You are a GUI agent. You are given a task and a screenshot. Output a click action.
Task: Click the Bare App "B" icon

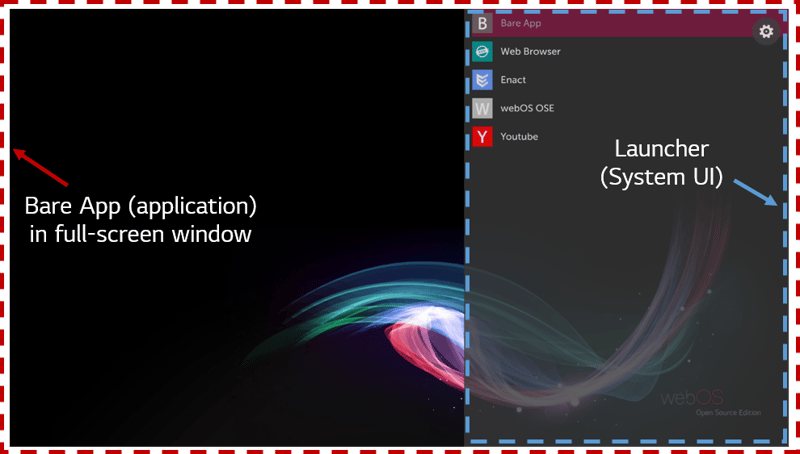(482, 23)
